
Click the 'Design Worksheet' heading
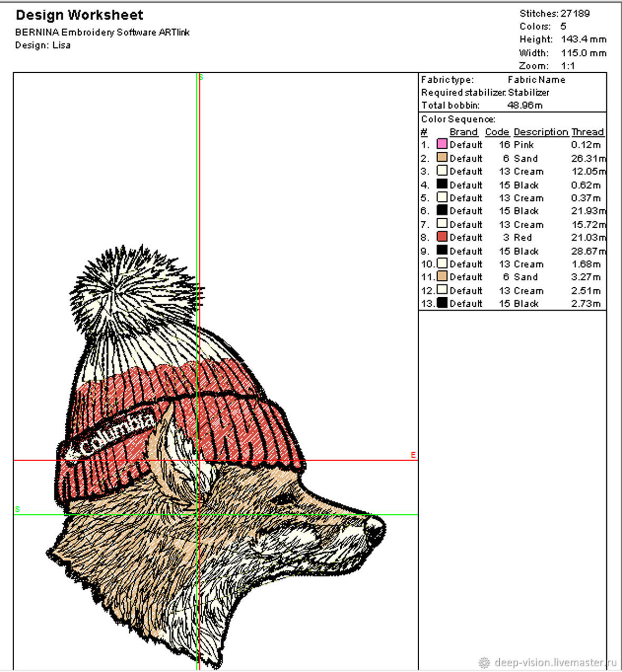click(80, 15)
